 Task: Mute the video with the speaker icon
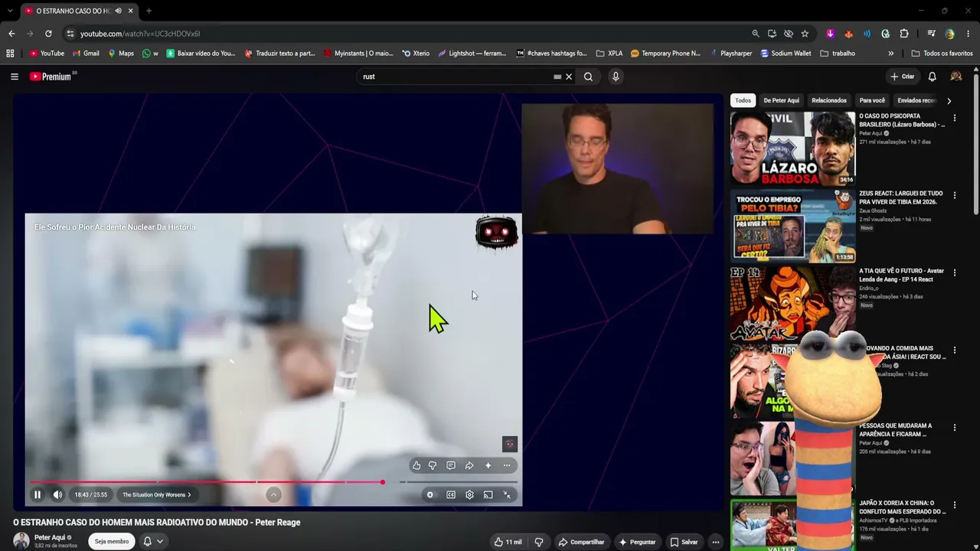57,494
